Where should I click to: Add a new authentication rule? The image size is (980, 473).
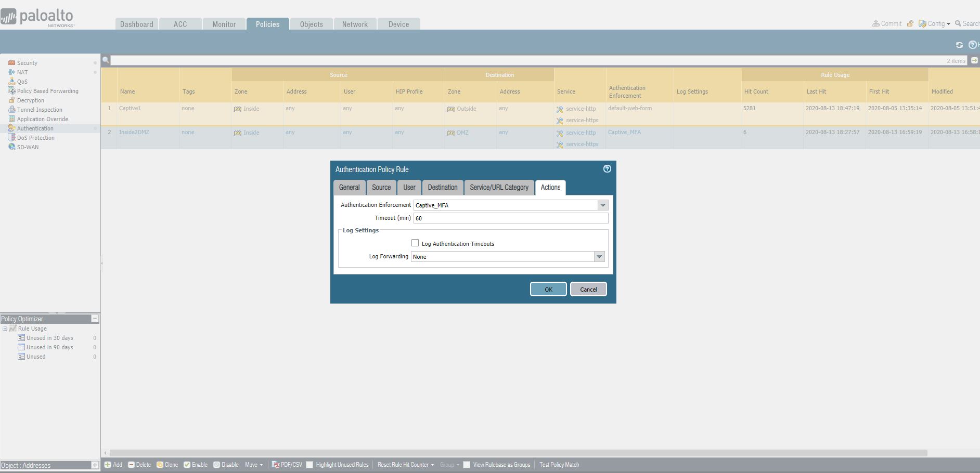tap(113, 465)
